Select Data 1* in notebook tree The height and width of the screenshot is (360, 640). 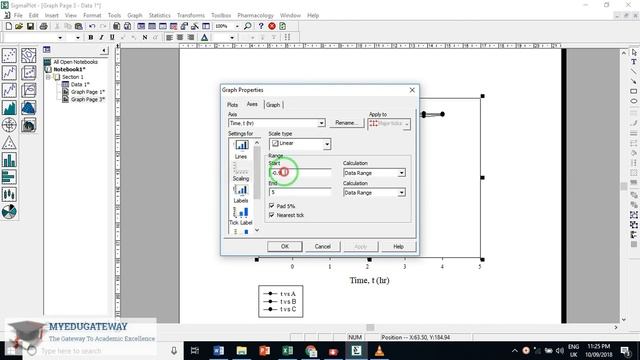point(80,84)
